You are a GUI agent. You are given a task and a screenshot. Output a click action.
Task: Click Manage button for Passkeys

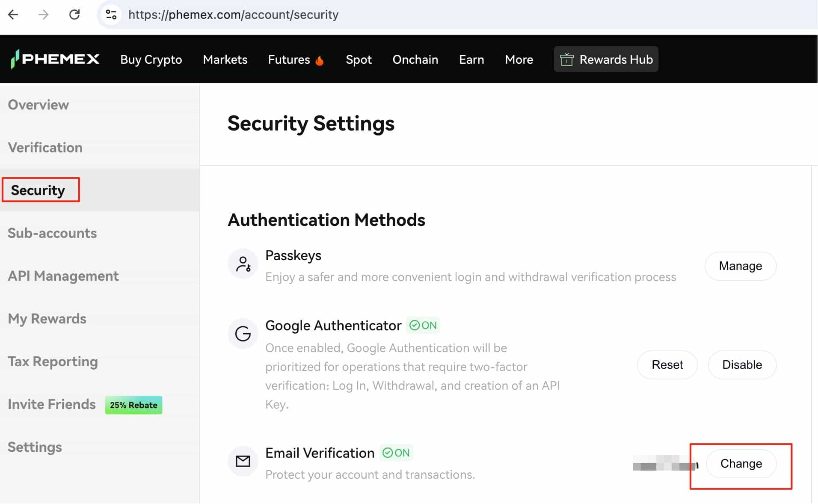pyautogui.click(x=740, y=266)
